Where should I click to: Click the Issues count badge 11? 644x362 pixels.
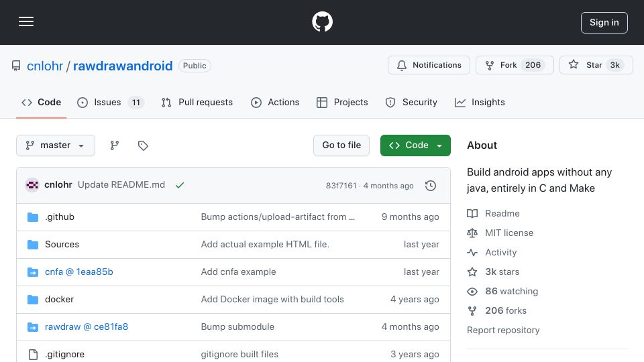coord(136,102)
